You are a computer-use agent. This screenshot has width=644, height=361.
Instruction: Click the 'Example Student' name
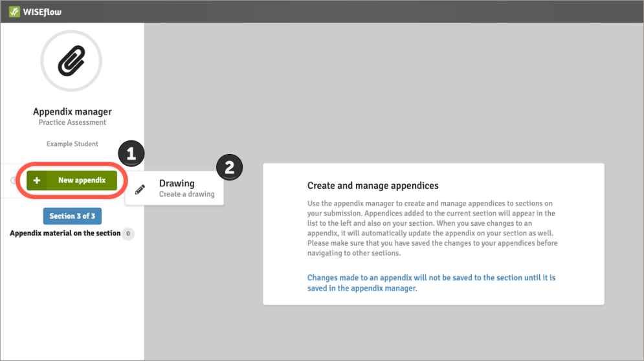pyautogui.click(x=72, y=144)
